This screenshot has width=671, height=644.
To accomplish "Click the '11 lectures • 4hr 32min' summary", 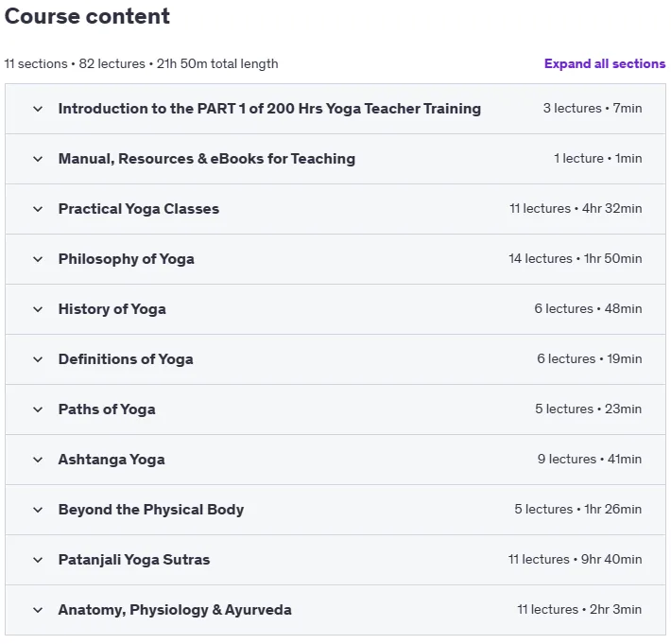I will pos(576,209).
